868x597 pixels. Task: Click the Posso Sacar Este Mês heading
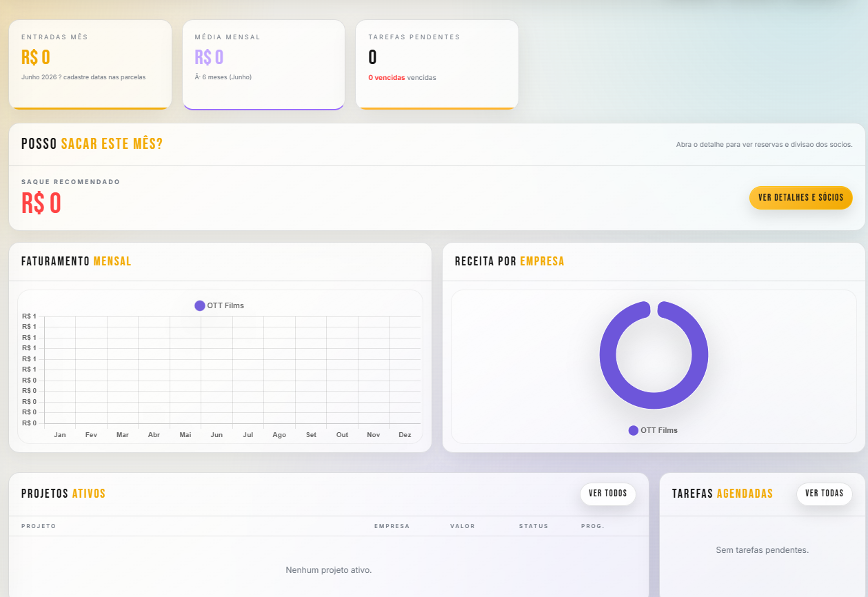tap(92, 144)
